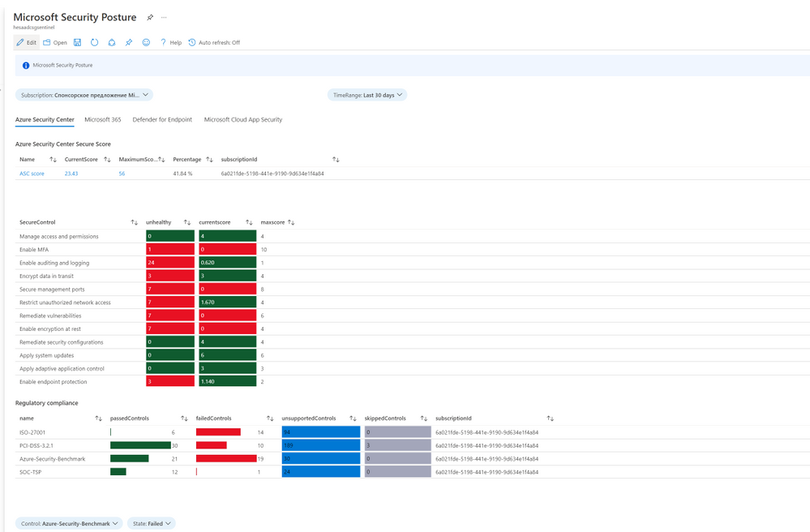Click the Save icon in toolbar

(x=78, y=42)
